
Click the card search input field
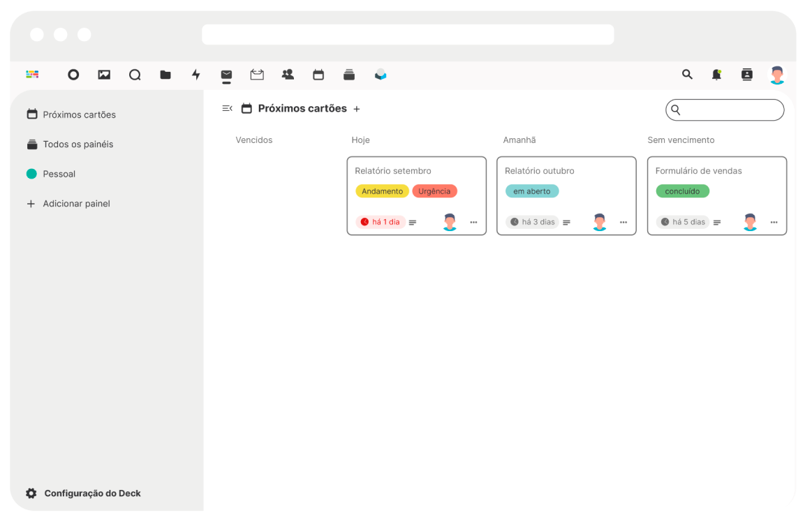pyautogui.click(x=730, y=110)
